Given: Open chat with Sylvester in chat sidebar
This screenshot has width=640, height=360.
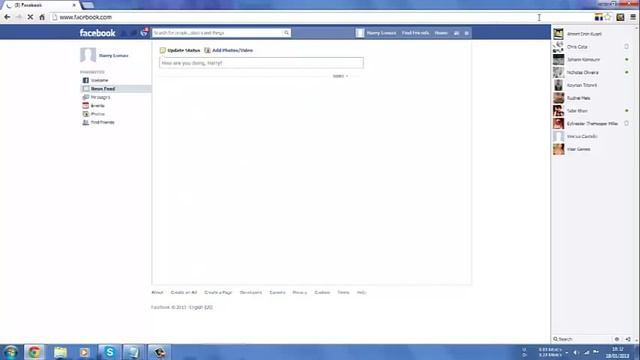Looking at the screenshot, I should 591,123.
